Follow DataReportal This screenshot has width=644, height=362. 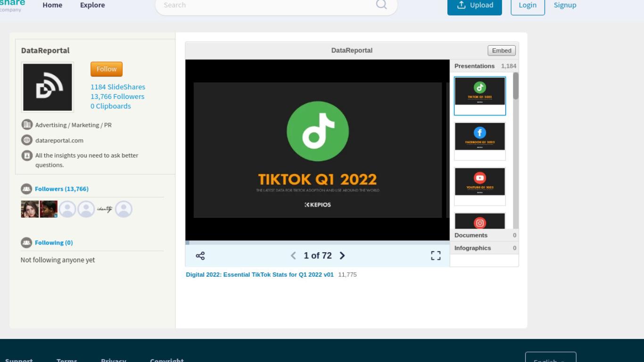107,69
